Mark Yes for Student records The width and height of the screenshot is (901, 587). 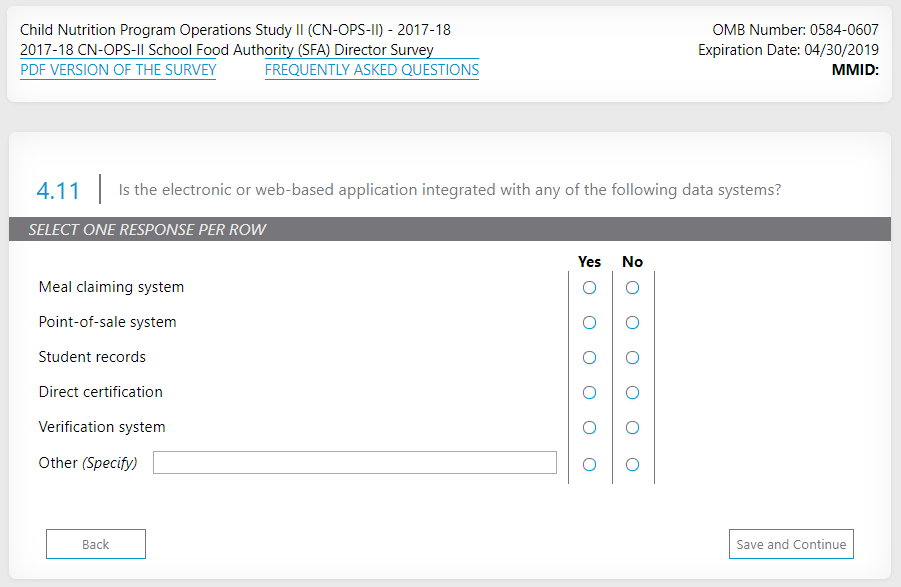click(589, 358)
